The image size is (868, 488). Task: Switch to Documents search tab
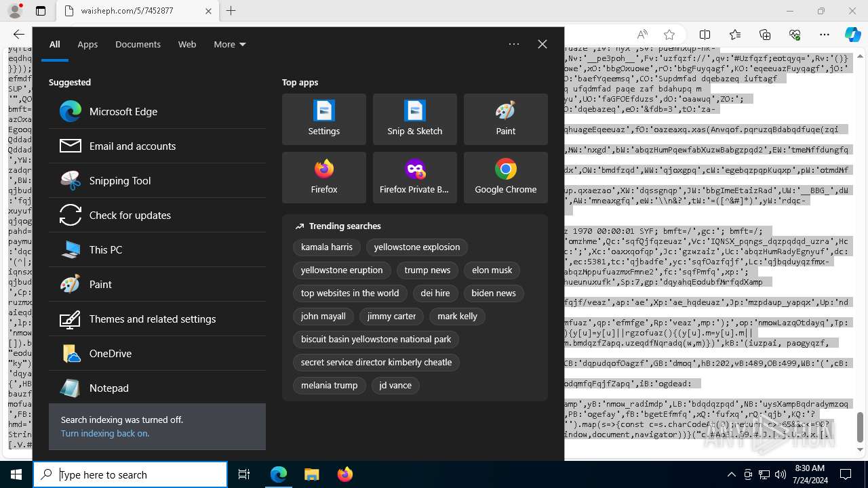[x=138, y=44]
